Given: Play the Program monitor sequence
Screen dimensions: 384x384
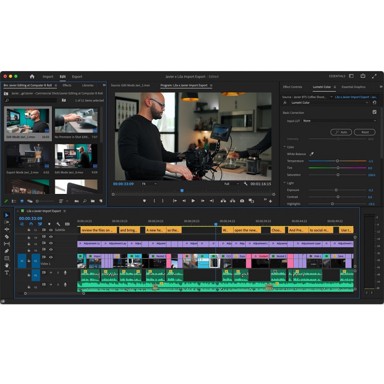Looking at the screenshot, I should 193,201.
